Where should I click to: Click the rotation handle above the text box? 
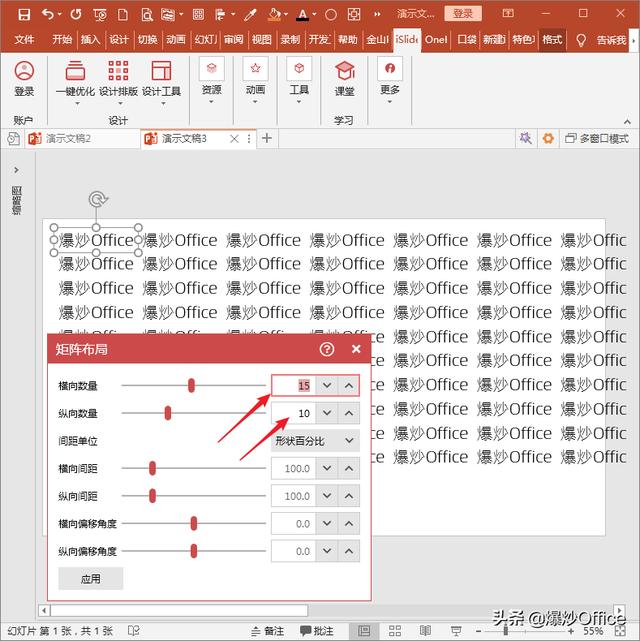tap(98, 199)
